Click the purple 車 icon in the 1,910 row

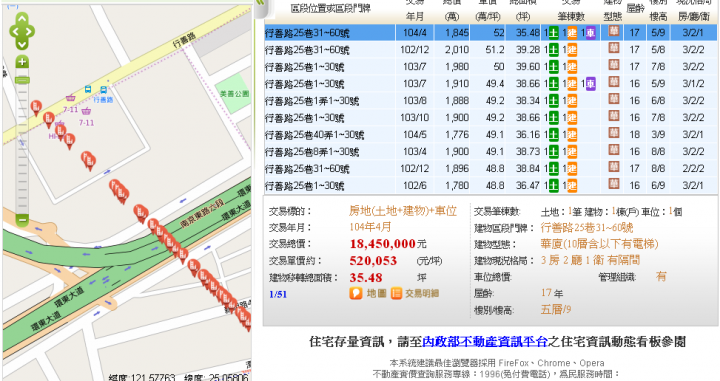tap(591, 84)
